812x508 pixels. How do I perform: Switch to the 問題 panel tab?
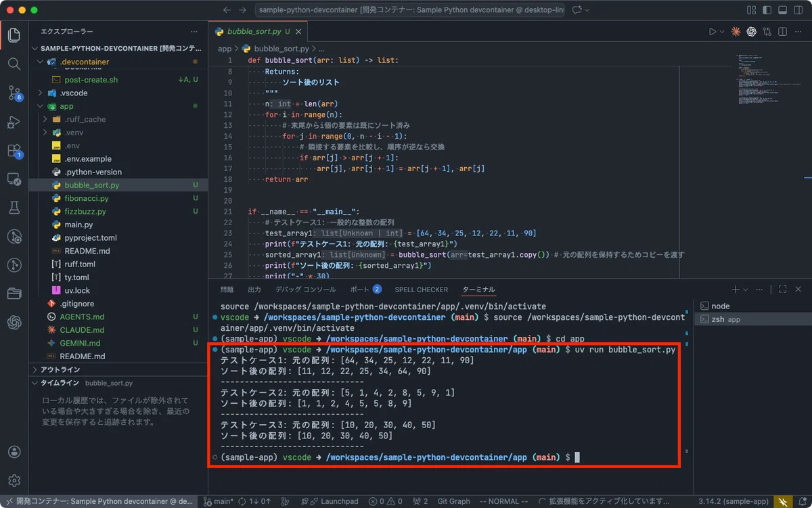227,290
